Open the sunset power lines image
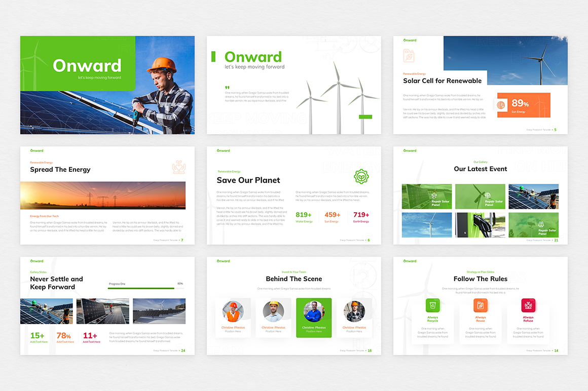The width and height of the screenshot is (588, 391). point(103,195)
